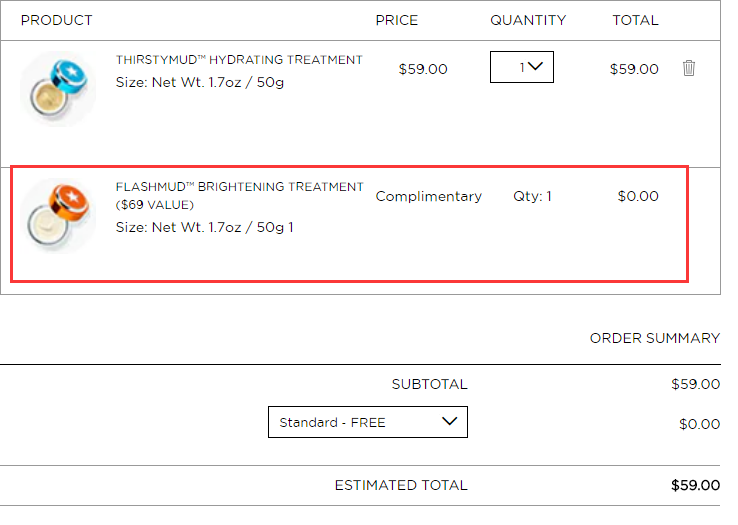
Task: Click the Flashmud size Net Wt. text
Action: point(204,227)
